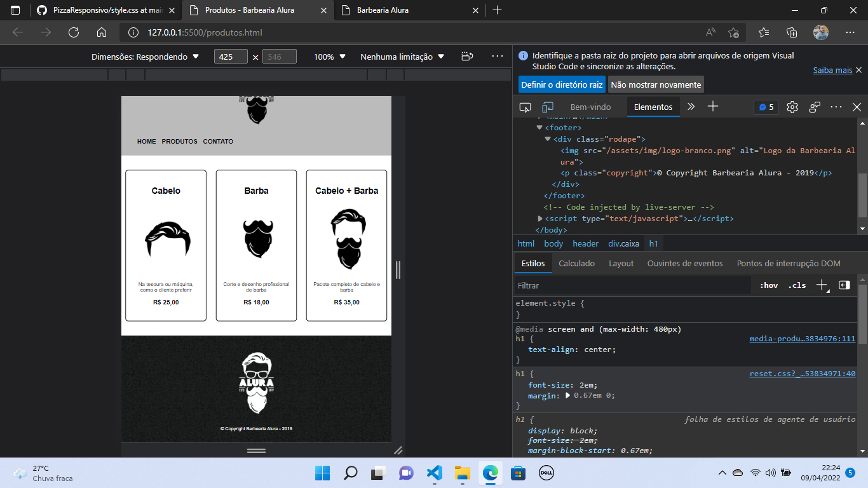Open DevTools feedback people icon
The image size is (868, 488).
[x=815, y=107]
